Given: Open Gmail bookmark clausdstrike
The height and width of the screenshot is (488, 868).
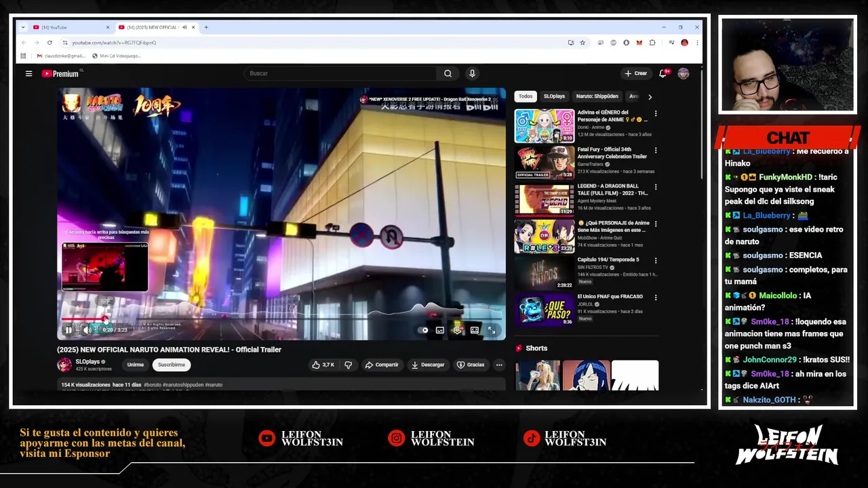Looking at the screenshot, I should pos(61,56).
